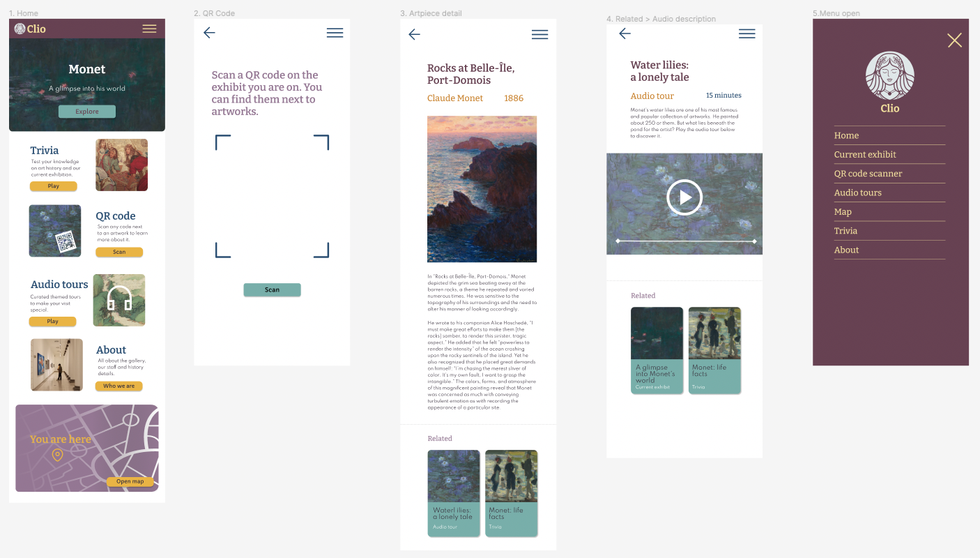Open the hamburger menu on QR Code screen
The width and height of the screenshot is (980, 558).
(x=335, y=33)
